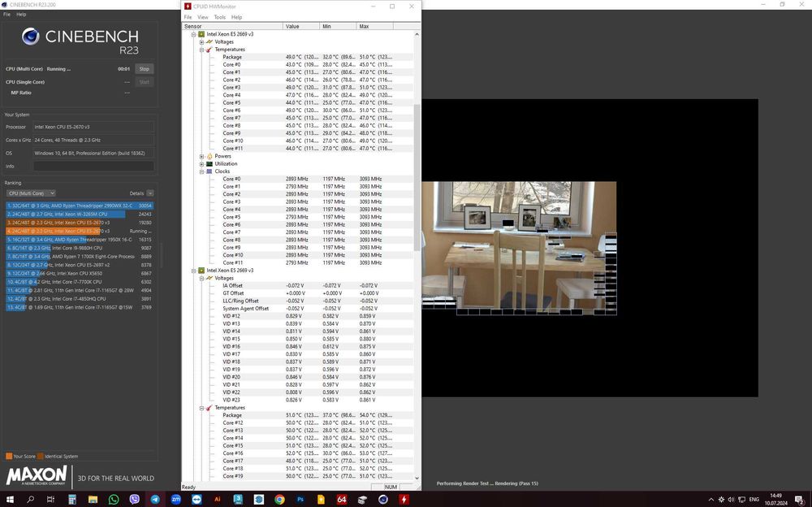The image size is (812, 507).
Task: Open the Windows Start menu
Action: (x=10, y=500)
